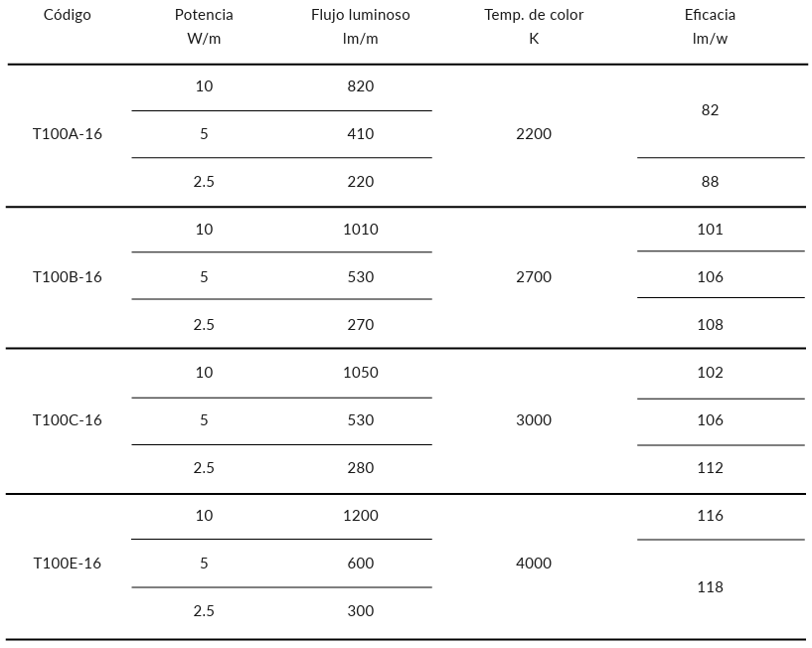This screenshot has height=648, width=812.
Task: Click the Eficacia lm/w header
Action: pyautogui.click(x=710, y=27)
